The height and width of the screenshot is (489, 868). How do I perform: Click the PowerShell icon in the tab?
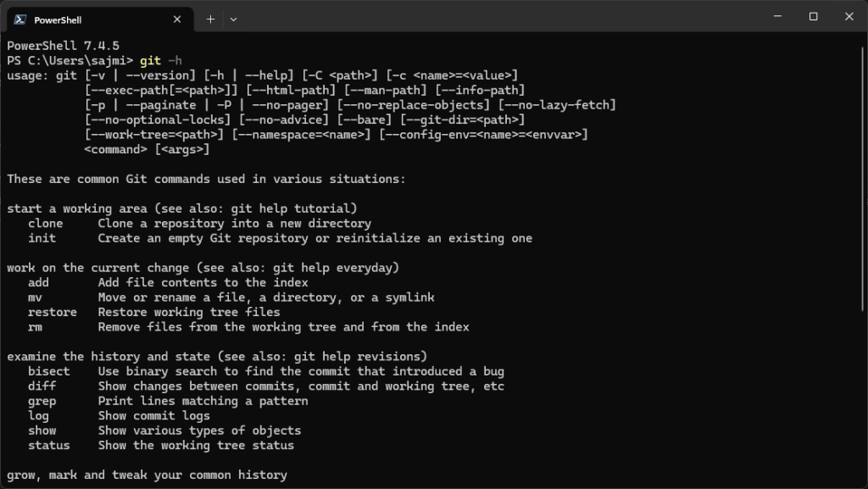[20, 19]
